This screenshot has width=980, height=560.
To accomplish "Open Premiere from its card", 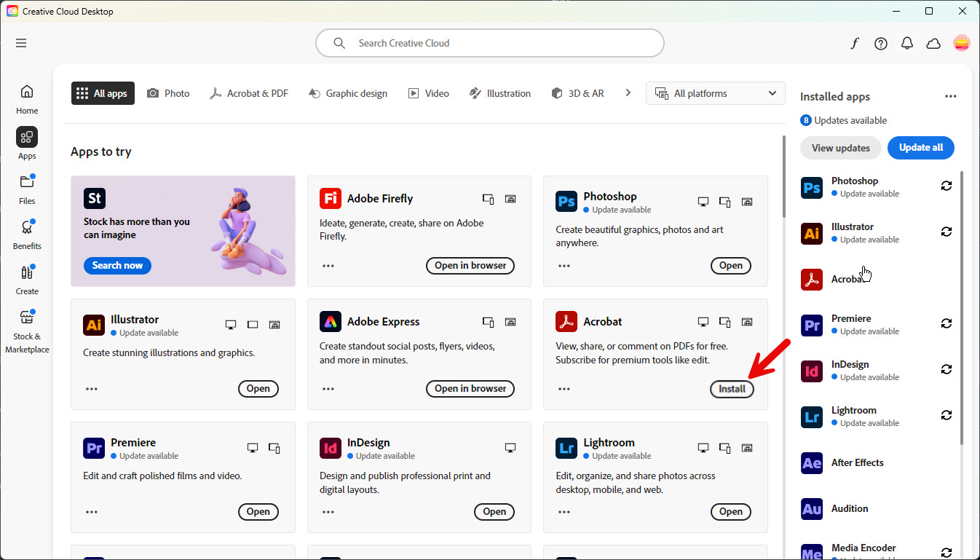I will click(x=258, y=511).
